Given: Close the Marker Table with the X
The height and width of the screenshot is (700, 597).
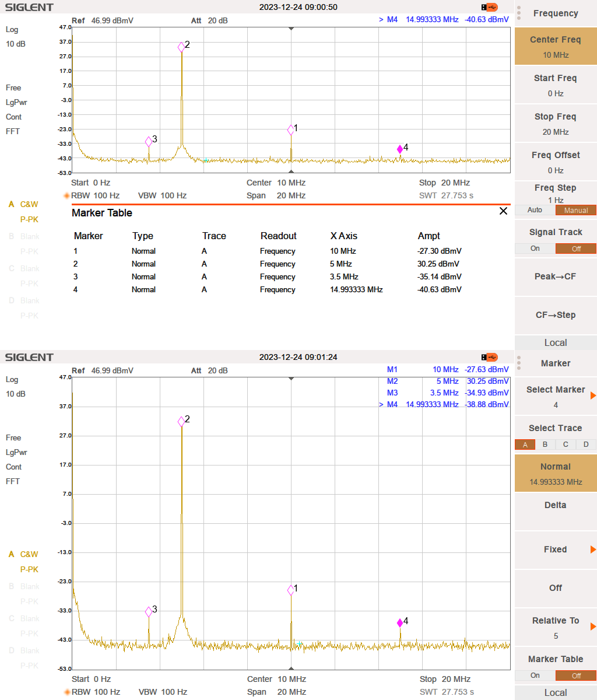Looking at the screenshot, I should (x=503, y=211).
